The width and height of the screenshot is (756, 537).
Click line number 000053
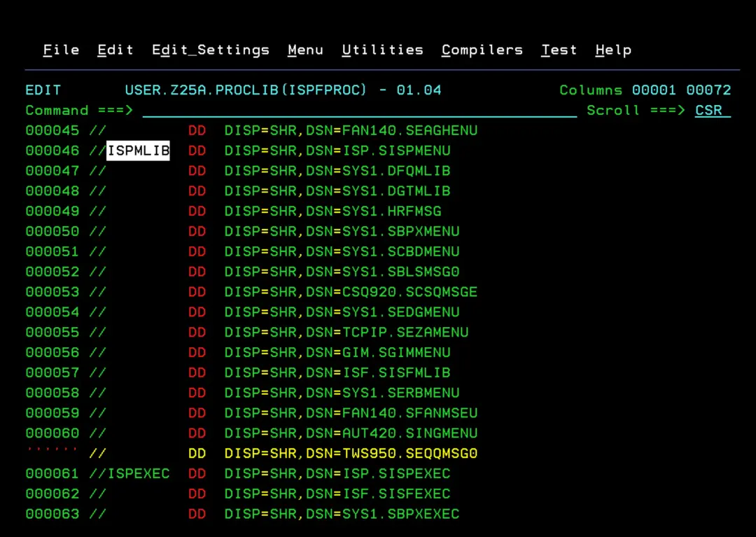click(x=52, y=292)
